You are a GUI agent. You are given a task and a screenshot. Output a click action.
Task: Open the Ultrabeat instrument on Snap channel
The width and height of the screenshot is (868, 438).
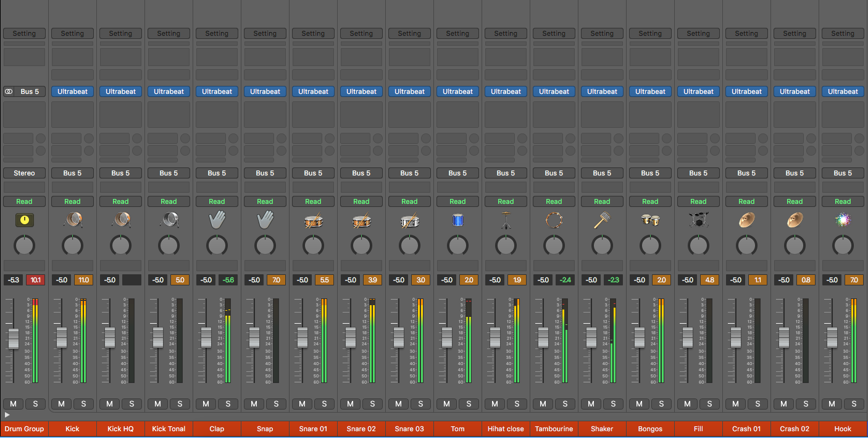(x=265, y=91)
